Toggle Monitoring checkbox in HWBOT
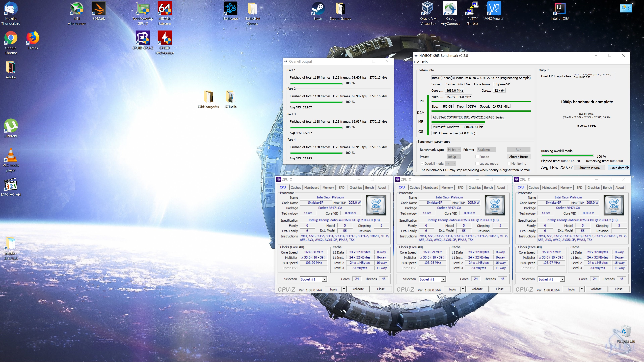The height and width of the screenshot is (362, 644). (x=509, y=164)
